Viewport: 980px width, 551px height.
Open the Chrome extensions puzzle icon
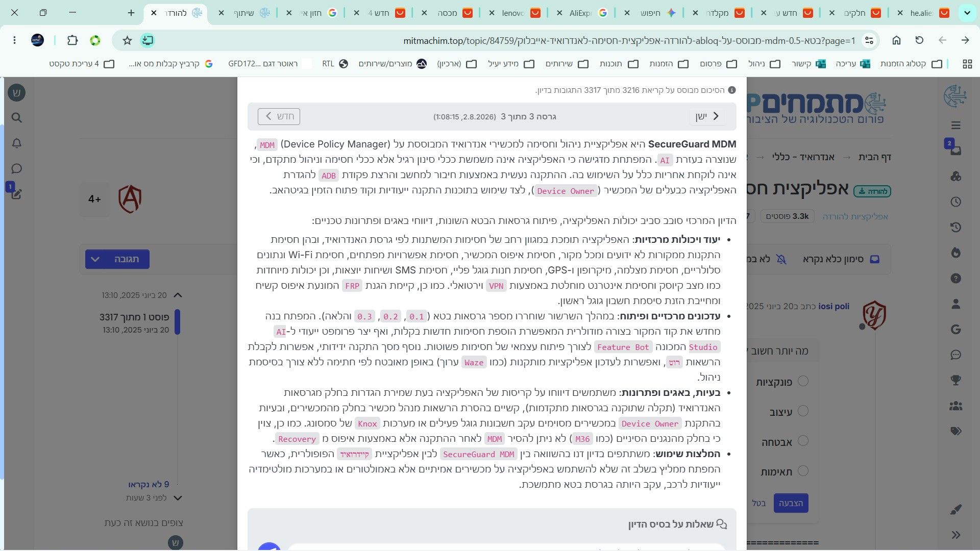(x=72, y=40)
